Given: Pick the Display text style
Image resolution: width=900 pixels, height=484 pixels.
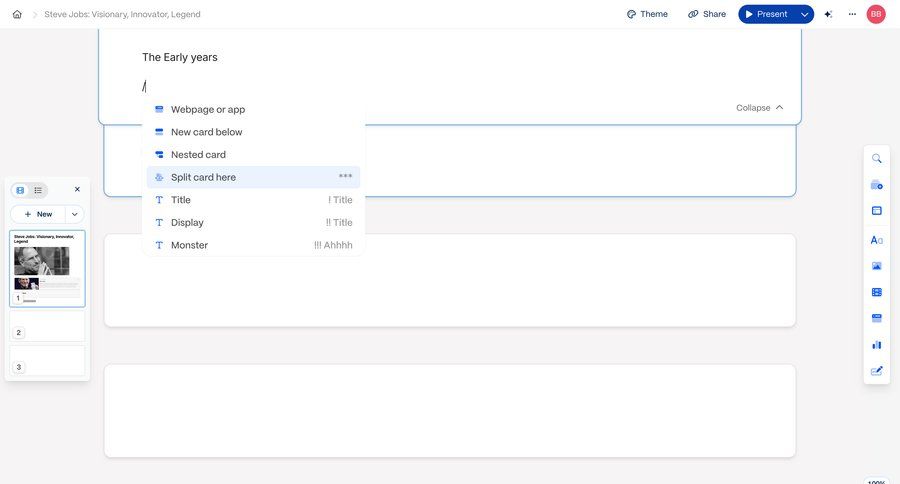Looking at the screenshot, I should click(x=253, y=223).
